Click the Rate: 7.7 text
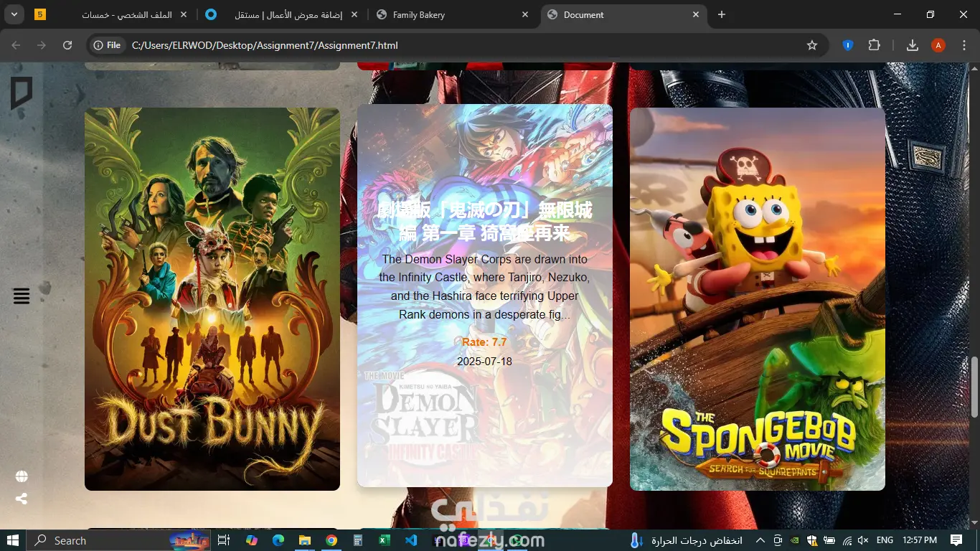The height and width of the screenshot is (551, 980). pyautogui.click(x=484, y=342)
